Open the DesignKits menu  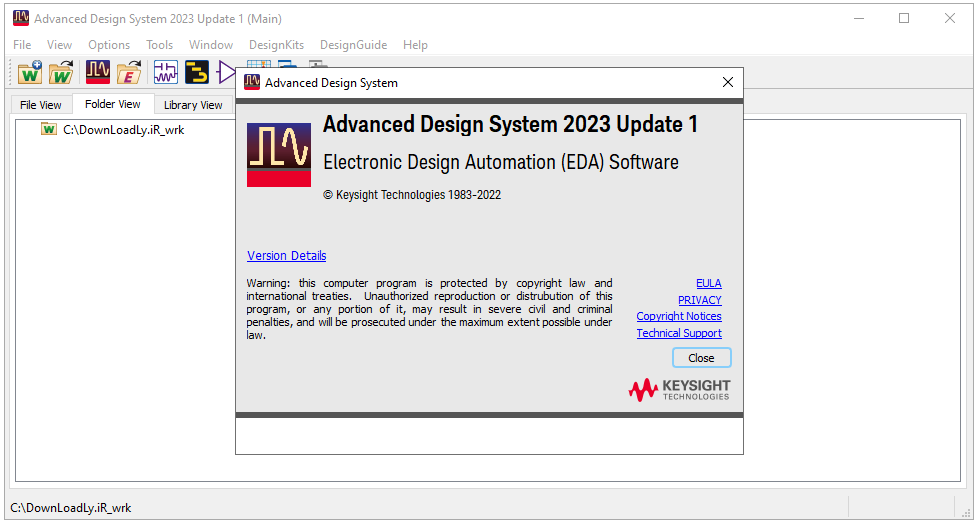tap(276, 45)
